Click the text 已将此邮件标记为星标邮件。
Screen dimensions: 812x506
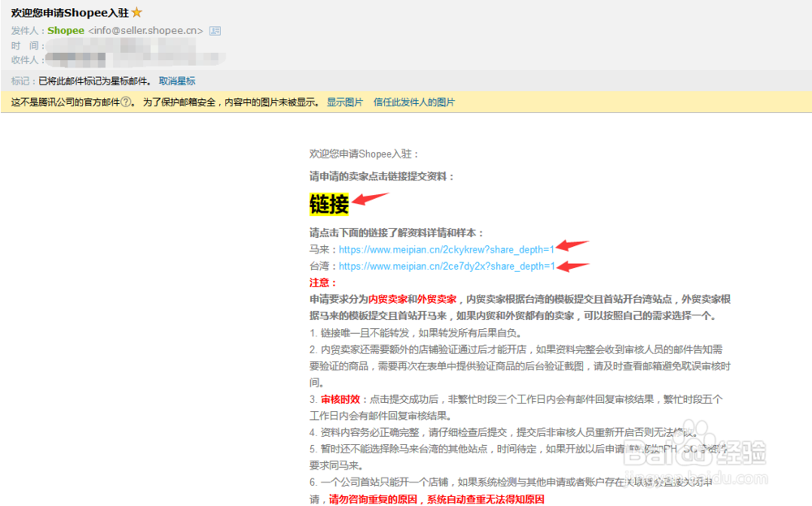click(95, 81)
